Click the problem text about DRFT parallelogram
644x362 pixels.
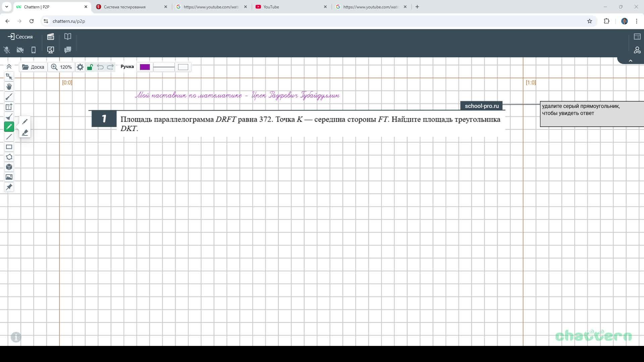coord(310,124)
